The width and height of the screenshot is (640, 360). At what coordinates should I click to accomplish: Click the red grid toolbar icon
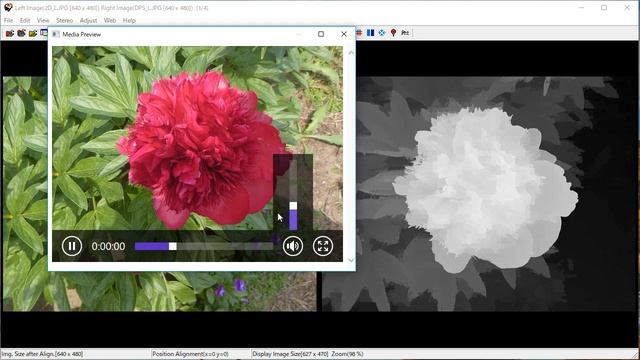(359, 33)
